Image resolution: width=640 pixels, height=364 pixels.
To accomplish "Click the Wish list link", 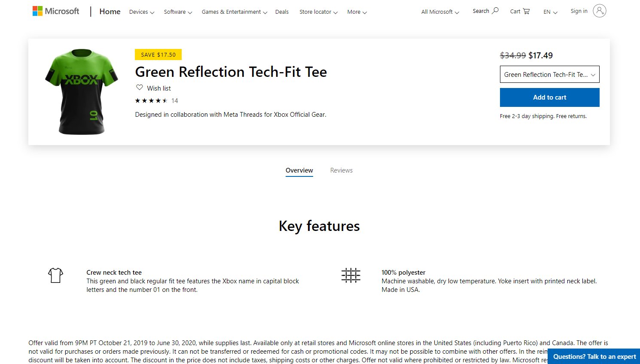I will point(159,88).
